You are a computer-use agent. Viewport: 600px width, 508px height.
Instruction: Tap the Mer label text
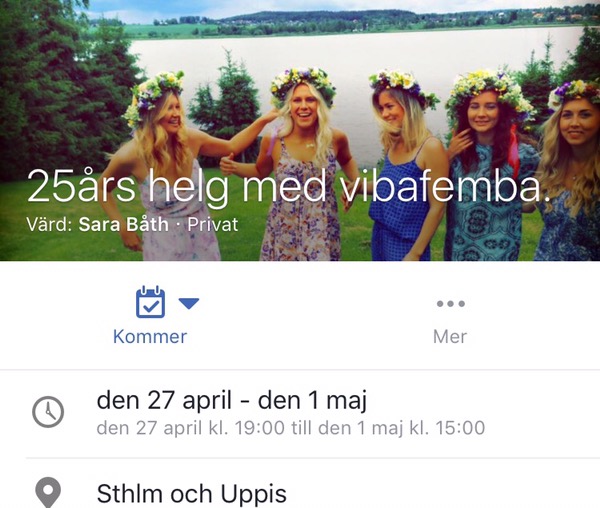coord(450,337)
